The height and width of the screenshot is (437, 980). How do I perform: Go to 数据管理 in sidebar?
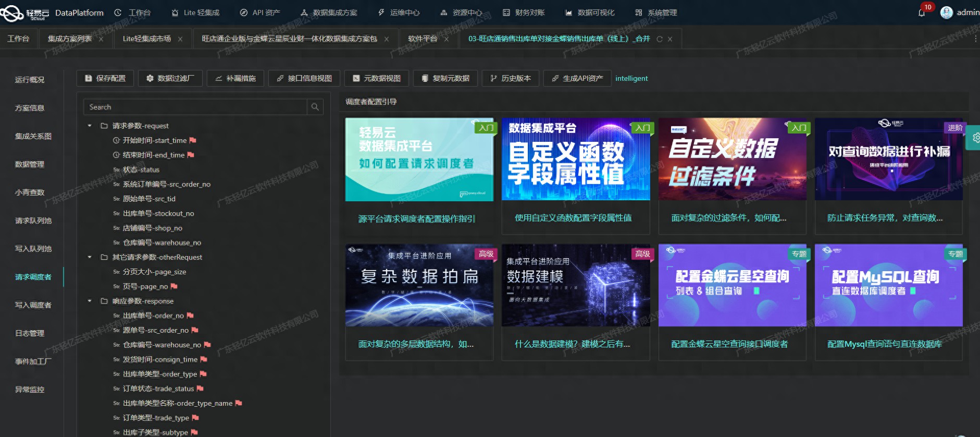pyautogui.click(x=30, y=164)
